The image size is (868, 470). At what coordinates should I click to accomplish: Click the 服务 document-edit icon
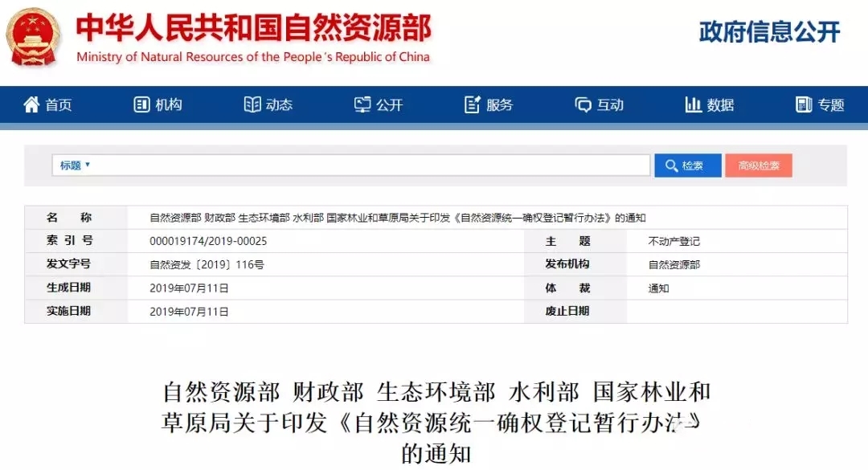473,104
